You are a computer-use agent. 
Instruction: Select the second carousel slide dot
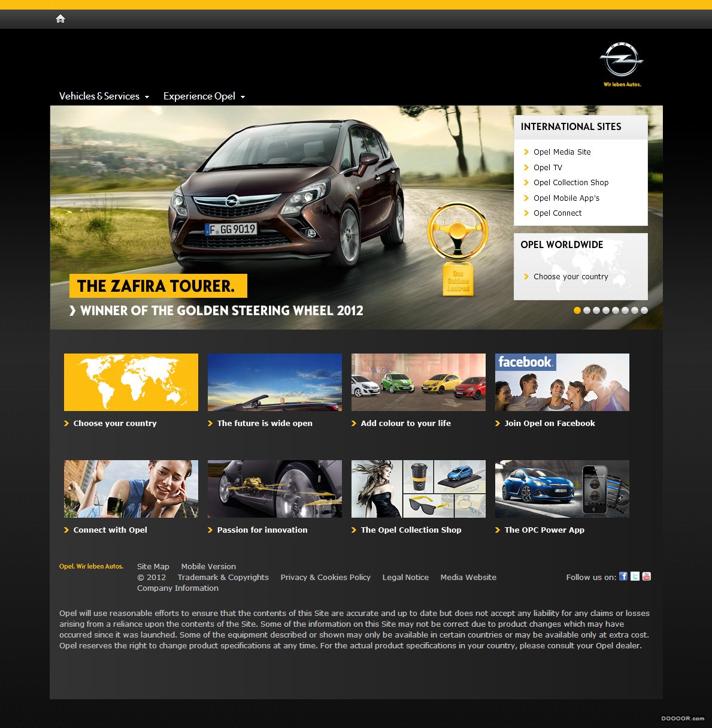[x=587, y=310]
